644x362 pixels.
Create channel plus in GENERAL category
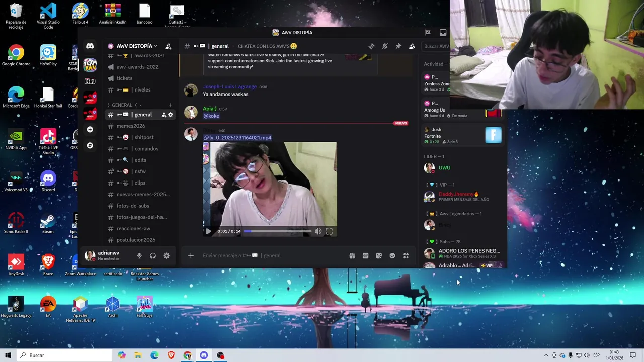[x=170, y=105]
